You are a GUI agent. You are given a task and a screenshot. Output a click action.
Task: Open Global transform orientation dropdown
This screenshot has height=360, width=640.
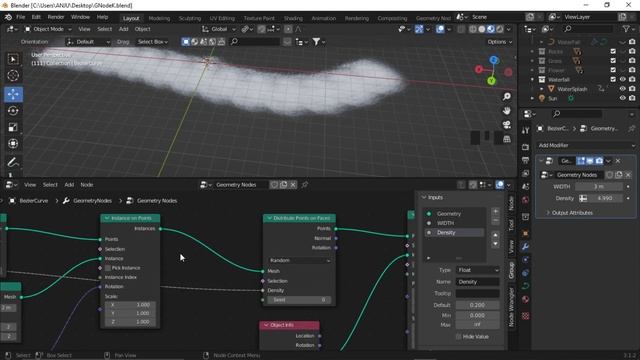point(219,29)
